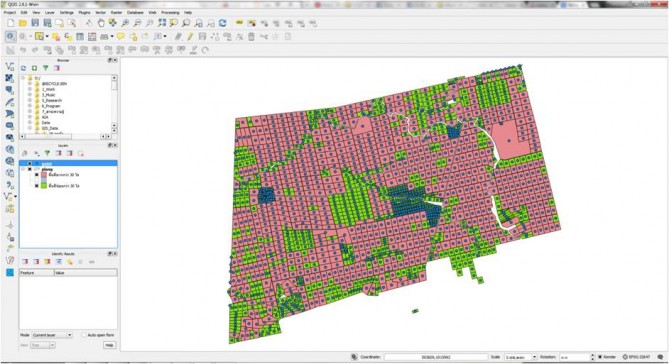The width and height of the screenshot is (669, 364).
Task: Open the attribute table icon
Action: point(80,37)
